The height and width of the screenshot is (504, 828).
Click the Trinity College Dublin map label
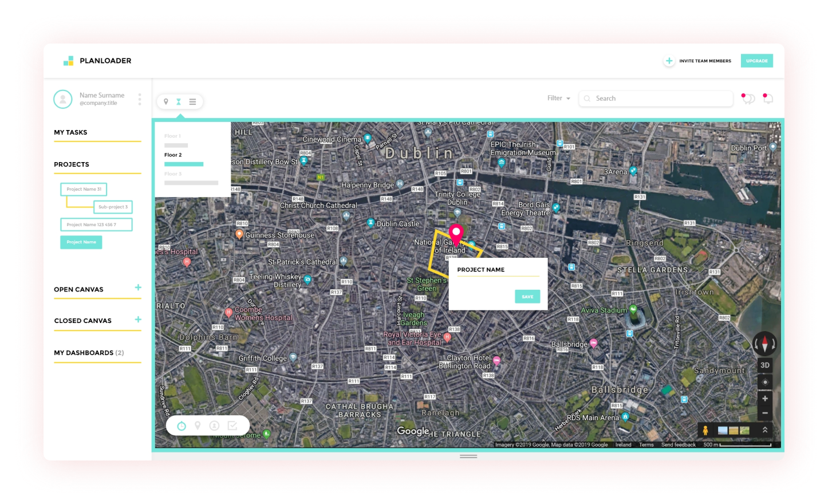tap(458, 198)
